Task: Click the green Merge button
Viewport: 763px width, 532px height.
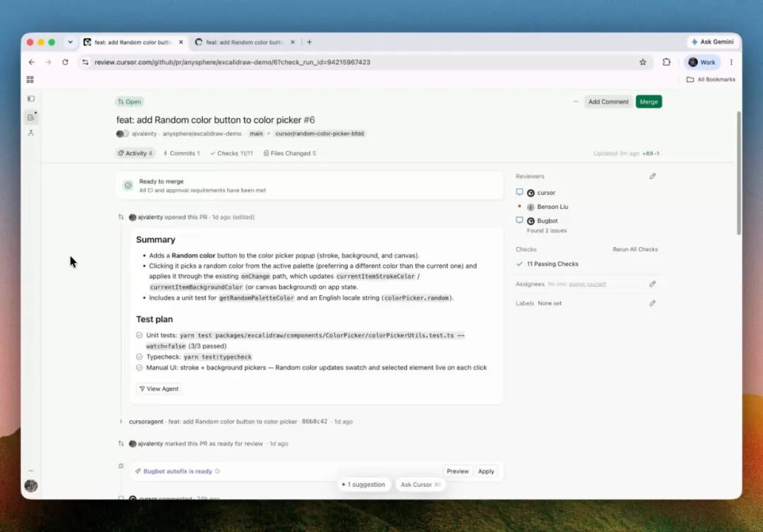Action: pos(649,102)
